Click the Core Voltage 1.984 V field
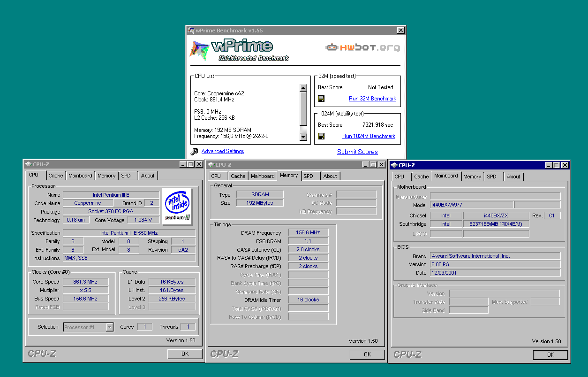This screenshot has height=377, width=588. click(143, 220)
